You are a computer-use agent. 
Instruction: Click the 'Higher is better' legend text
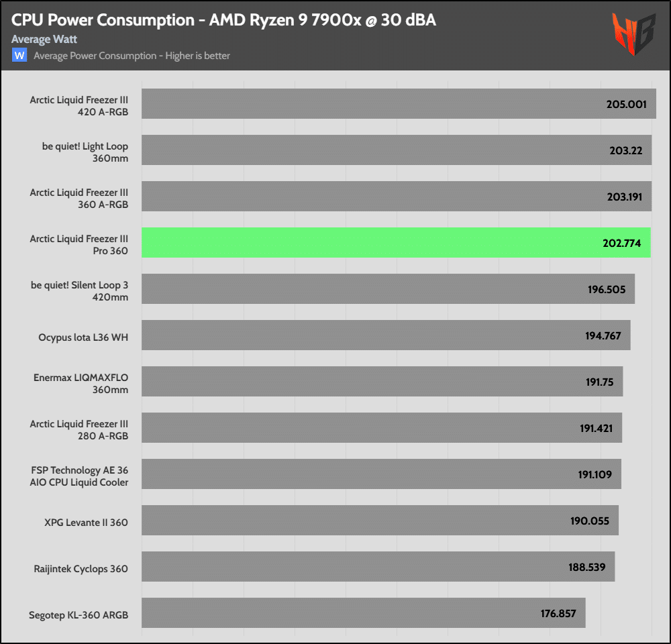[132, 56]
